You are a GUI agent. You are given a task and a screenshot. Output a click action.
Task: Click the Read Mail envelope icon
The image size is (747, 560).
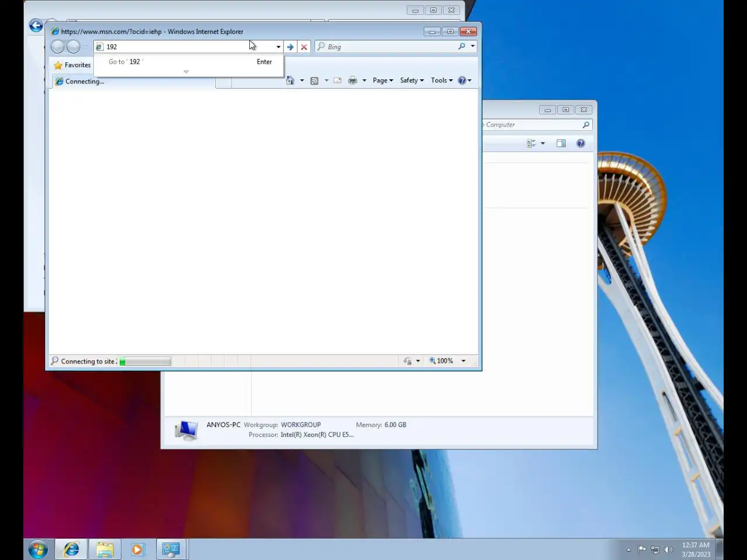[x=337, y=80]
